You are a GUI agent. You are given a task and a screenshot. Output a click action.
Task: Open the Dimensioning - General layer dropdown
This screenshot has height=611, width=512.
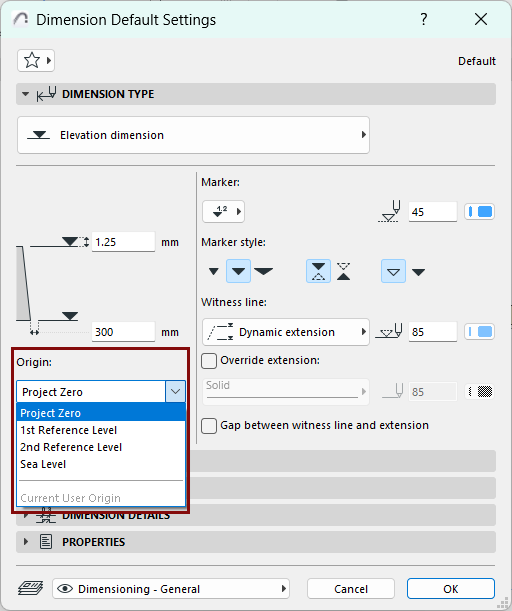tap(171, 589)
